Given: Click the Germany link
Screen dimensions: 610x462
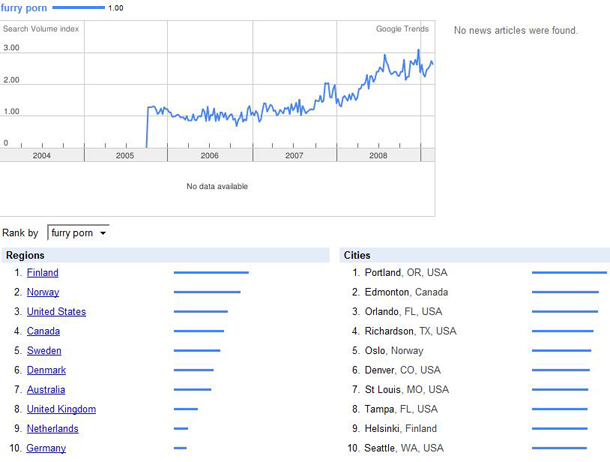Looking at the screenshot, I should coord(46,448).
